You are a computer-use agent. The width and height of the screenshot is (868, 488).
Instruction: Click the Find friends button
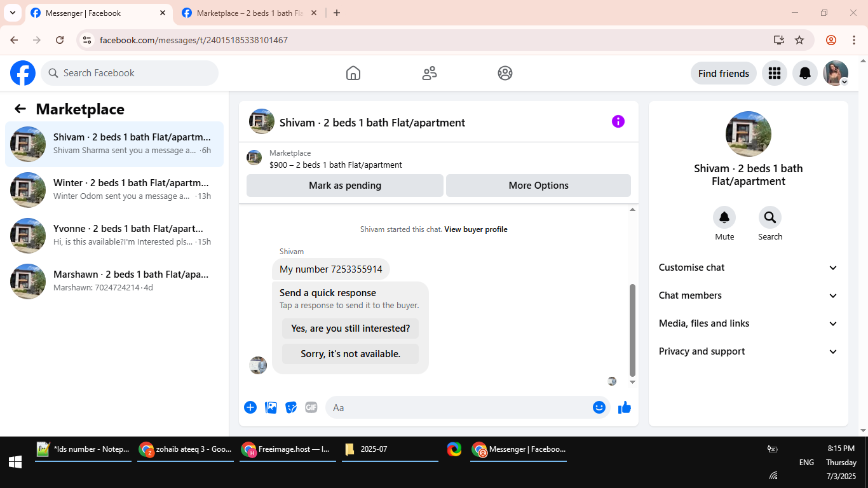tap(724, 73)
